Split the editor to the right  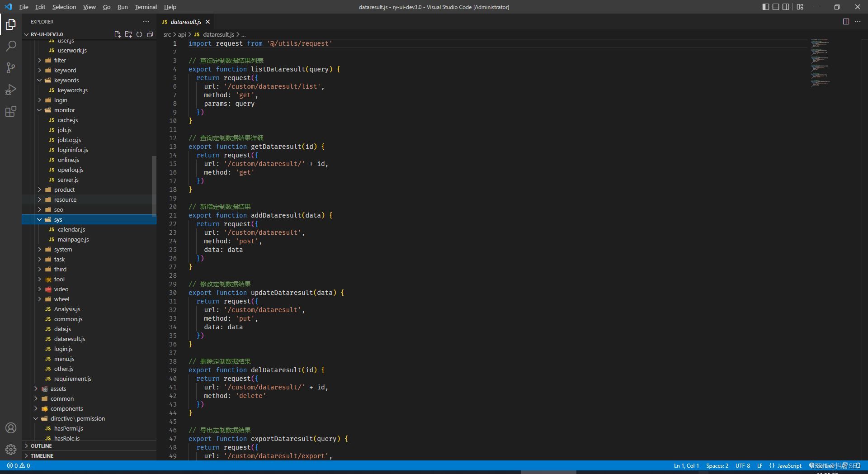[846, 22]
